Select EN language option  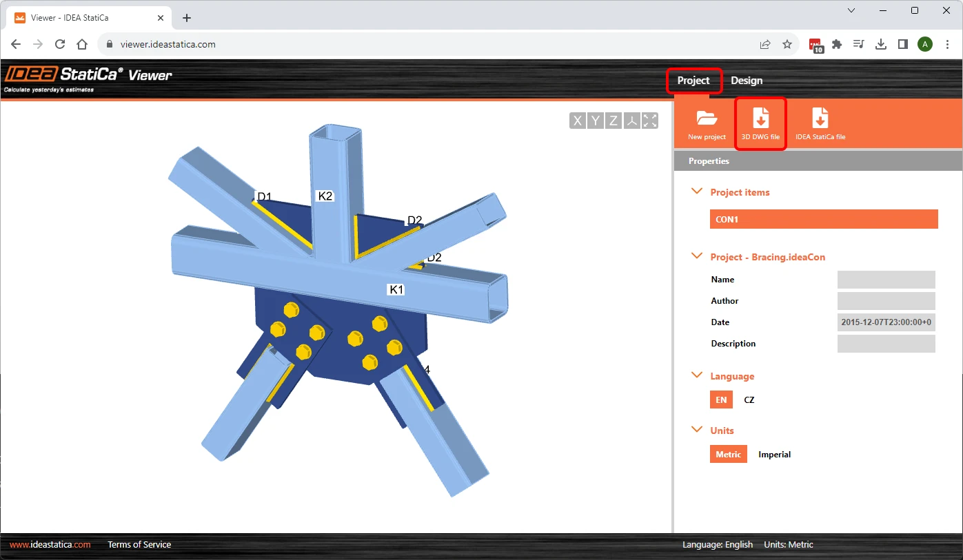[721, 400]
